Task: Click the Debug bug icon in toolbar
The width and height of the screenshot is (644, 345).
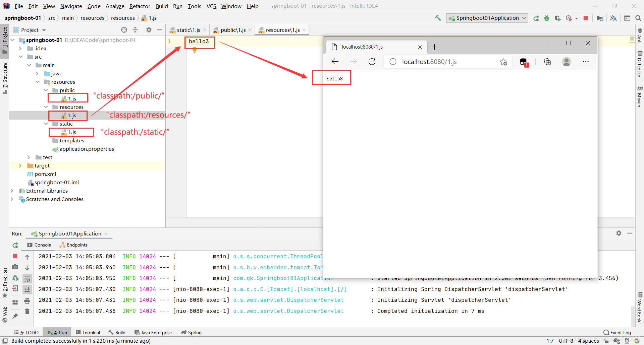Action: point(547,18)
